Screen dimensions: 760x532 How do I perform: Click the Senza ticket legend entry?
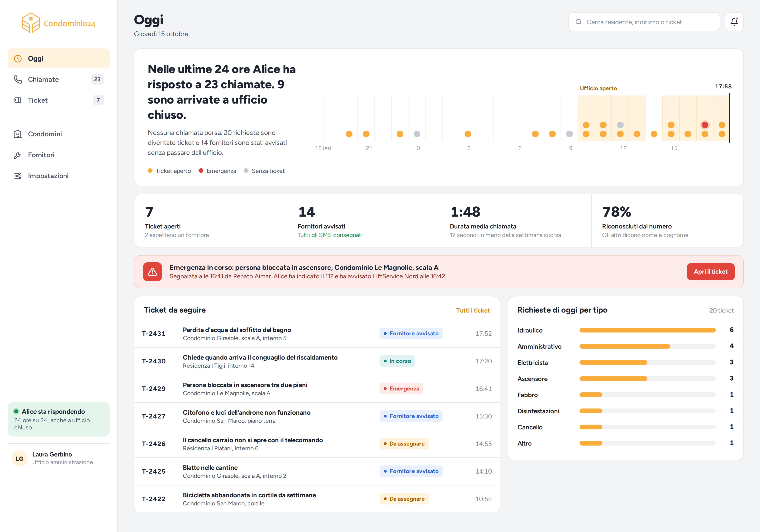point(264,171)
